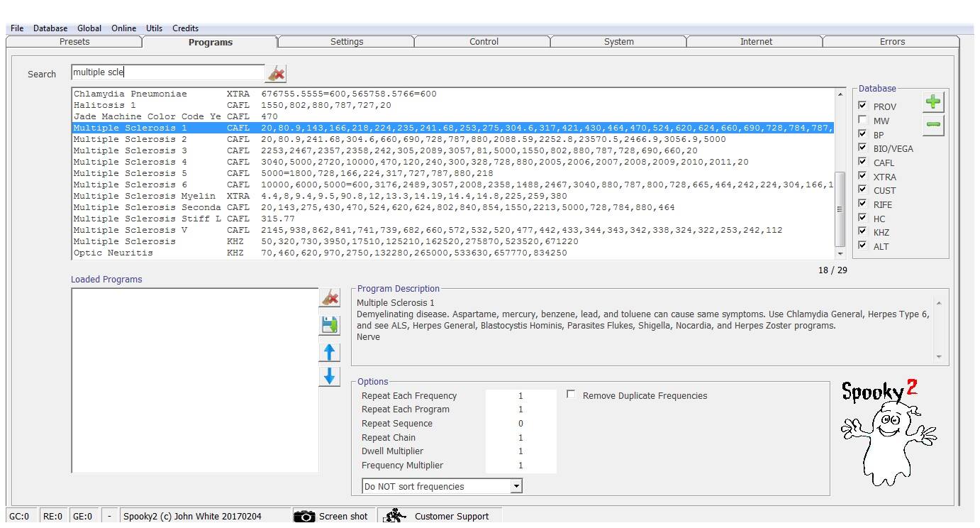Switch to the Presets tab
The image size is (980, 528).
click(74, 42)
